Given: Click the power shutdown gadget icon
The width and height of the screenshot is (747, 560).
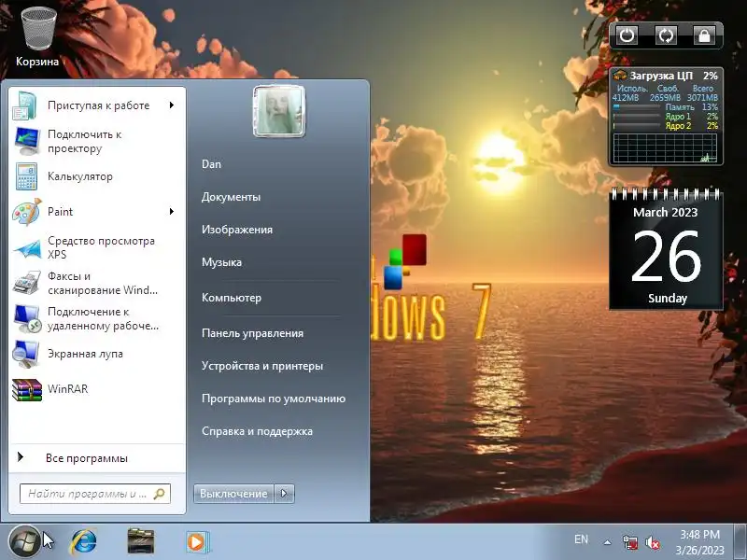Looking at the screenshot, I should 627,35.
